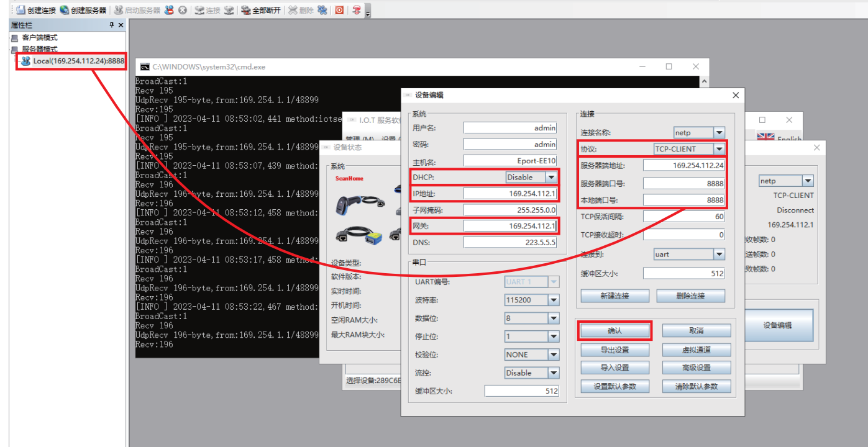Click the 服务器端地址 input field
This screenshot has height=447, width=868.
[x=684, y=166]
